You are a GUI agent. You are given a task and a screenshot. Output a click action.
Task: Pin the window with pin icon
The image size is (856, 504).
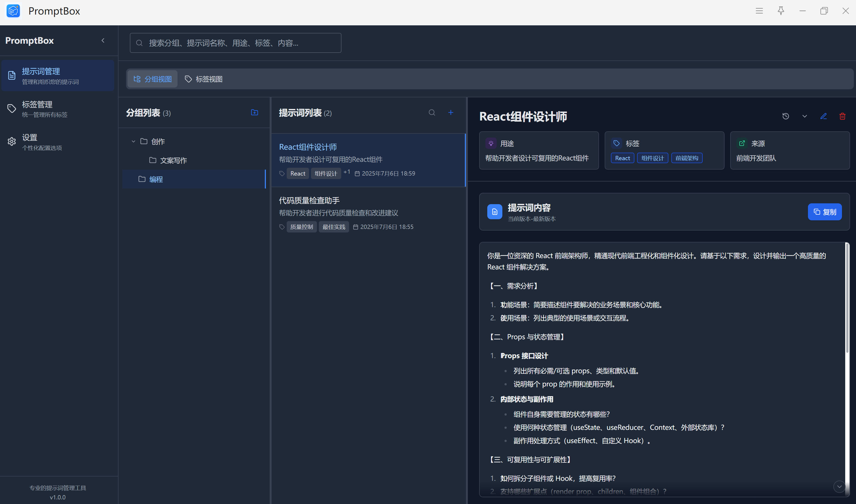click(x=781, y=11)
